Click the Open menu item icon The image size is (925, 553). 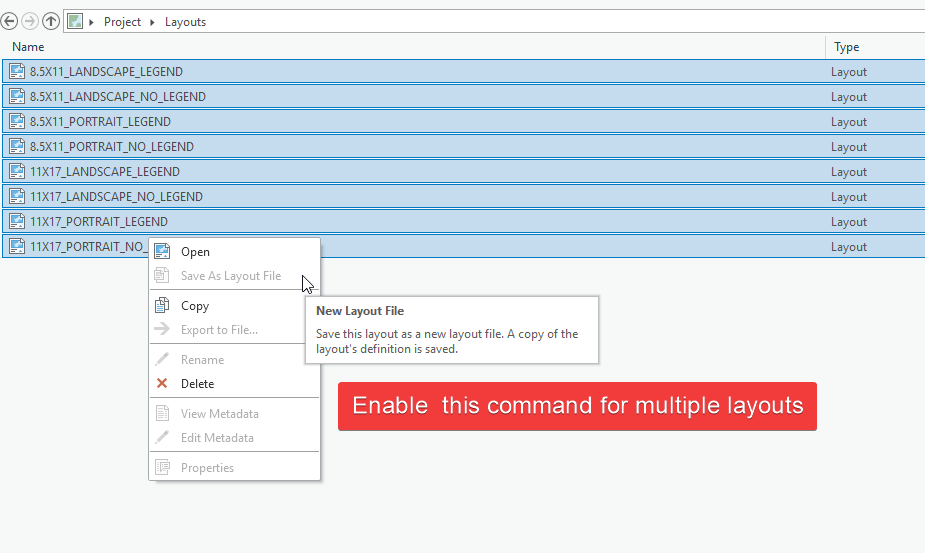tap(162, 251)
